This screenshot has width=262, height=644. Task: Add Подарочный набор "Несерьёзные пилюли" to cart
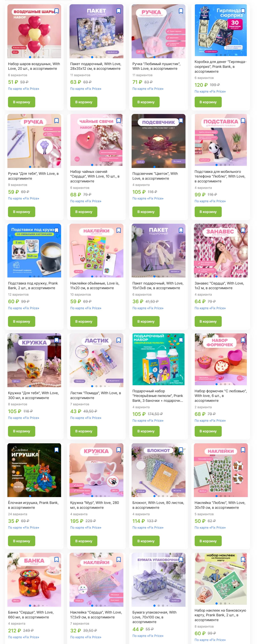click(x=146, y=431)
